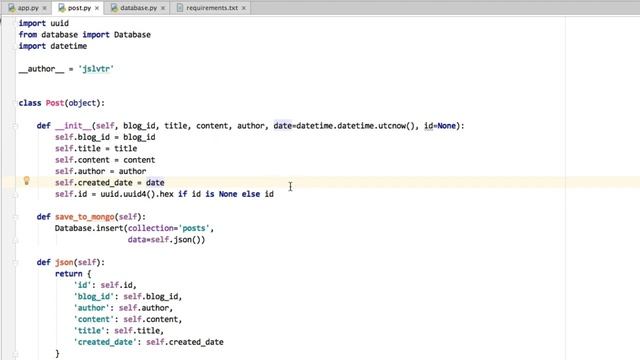Click the 'save_to_mongo' method name
Screen dimensions: 640x360
(84, 217)
